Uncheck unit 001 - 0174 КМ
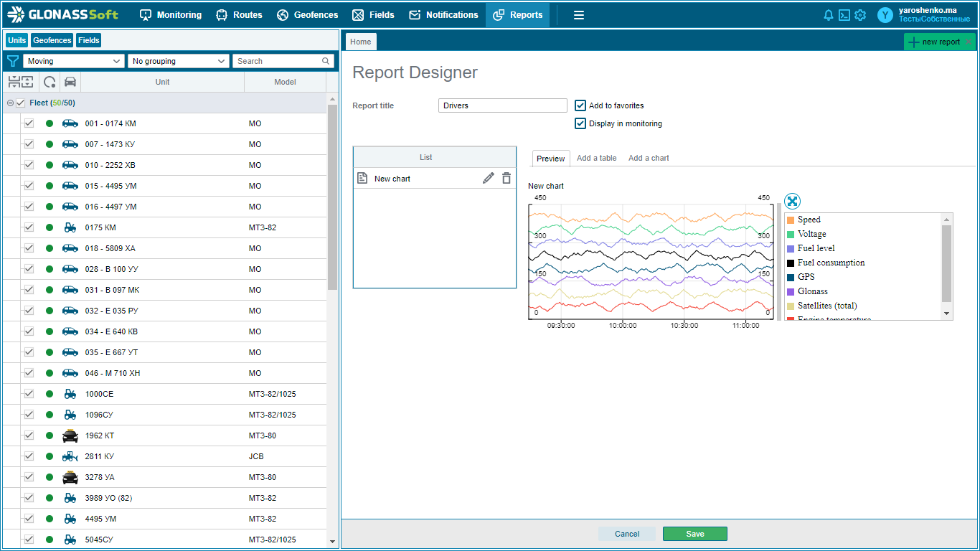 pos(29,123)
